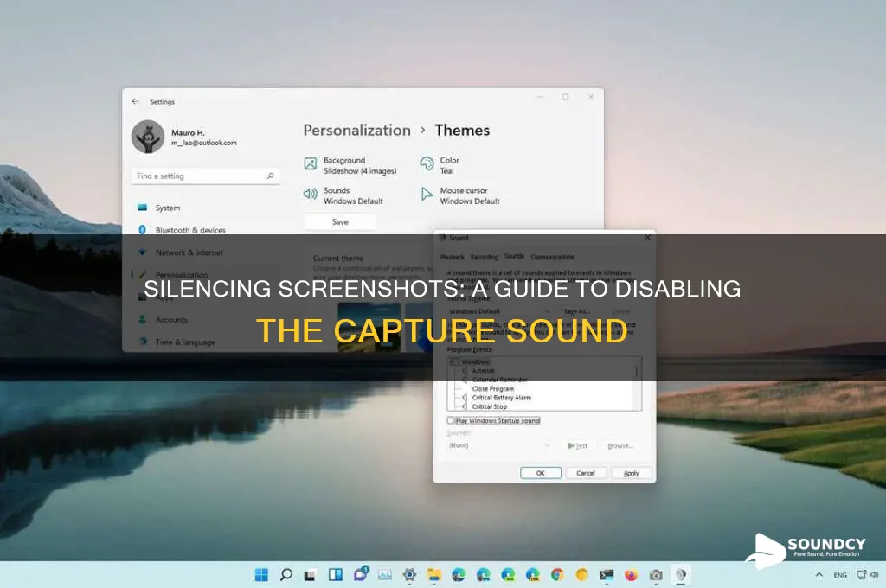Viewport: 886px width, 588px height.
Task: Click the Mauro H. profile avatar
Action: tap(147, 136)
